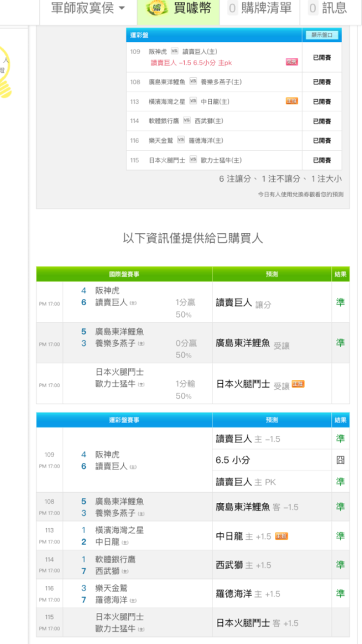This screenshot has height=644, width=362.
Task: Click the 預測 header of the 國際盤 table
Action: 272,274
